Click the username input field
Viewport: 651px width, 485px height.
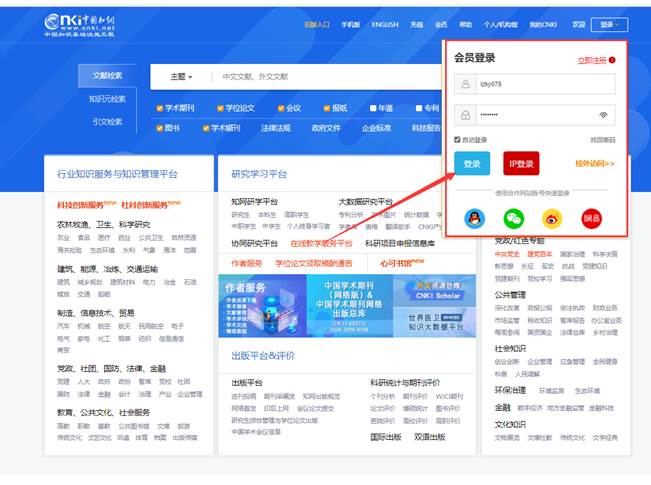click(x=535, y=85)
